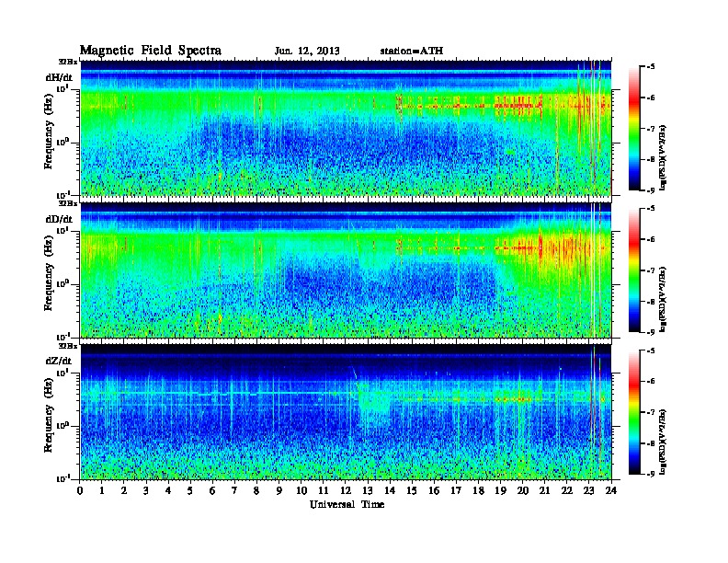The width and height of the screenshot is (728, 563).
Task: Click the 10^1 frequency tick of dD/dt panel
Action: point(62,230)
